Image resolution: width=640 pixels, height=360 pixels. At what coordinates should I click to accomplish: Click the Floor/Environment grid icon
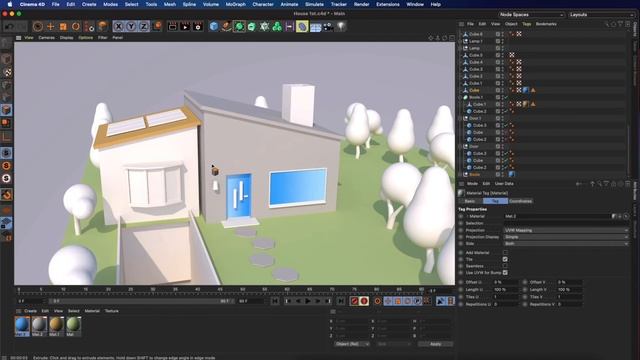click(x=316, y=27)
